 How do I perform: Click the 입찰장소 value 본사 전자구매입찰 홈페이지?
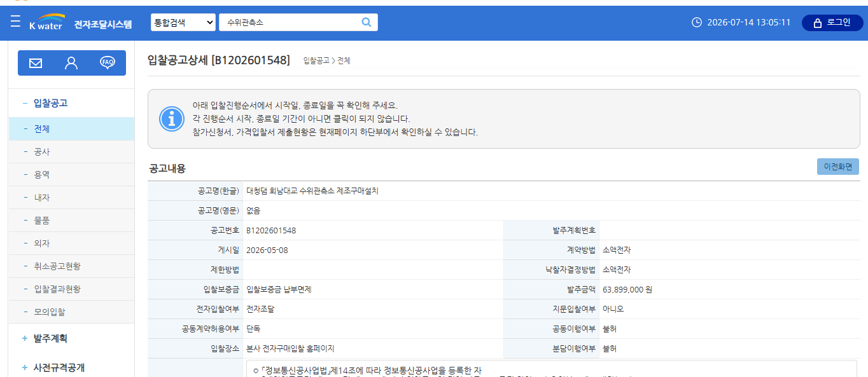coord(290,348)
